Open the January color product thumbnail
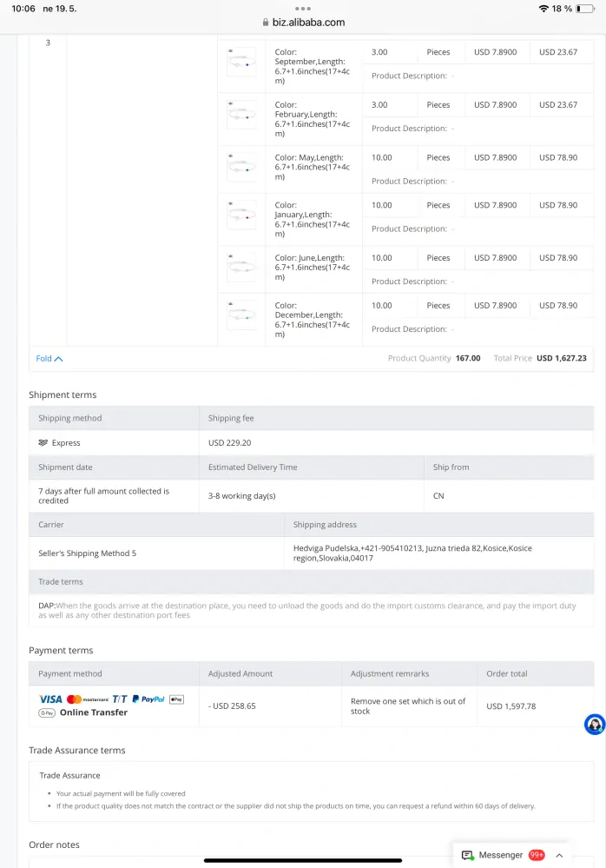This screenshot has width=606, height=868. click(x=241, y=215)
